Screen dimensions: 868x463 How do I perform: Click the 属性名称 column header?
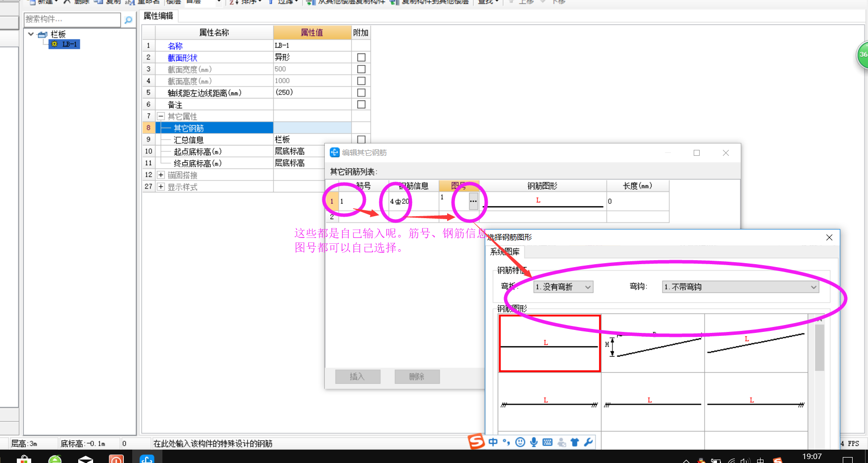[x=214, y=33]
